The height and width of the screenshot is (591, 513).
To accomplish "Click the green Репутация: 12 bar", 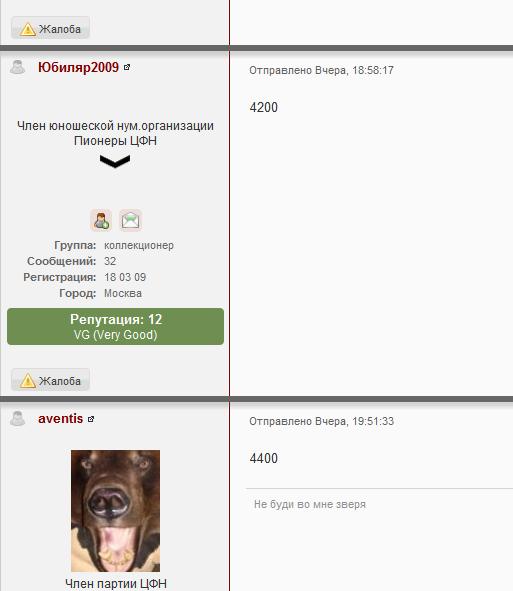I will [115, 326].
